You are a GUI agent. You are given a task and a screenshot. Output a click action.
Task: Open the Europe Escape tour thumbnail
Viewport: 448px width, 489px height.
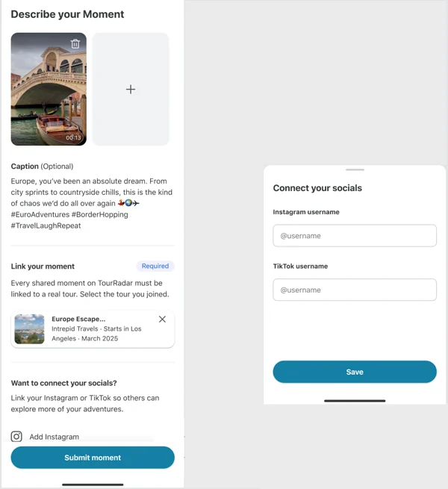click(29, 329)
